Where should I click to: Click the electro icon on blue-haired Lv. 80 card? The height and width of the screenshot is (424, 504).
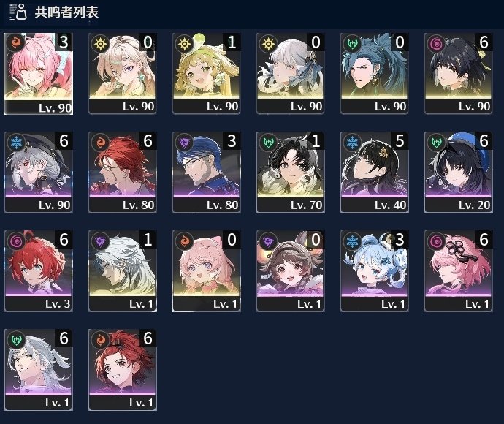click(184, 142)
